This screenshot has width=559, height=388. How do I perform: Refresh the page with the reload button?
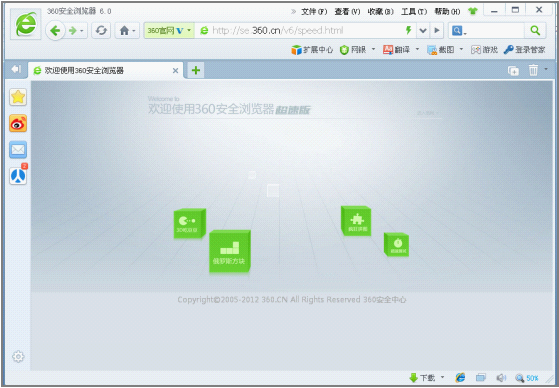coord(101,31)
